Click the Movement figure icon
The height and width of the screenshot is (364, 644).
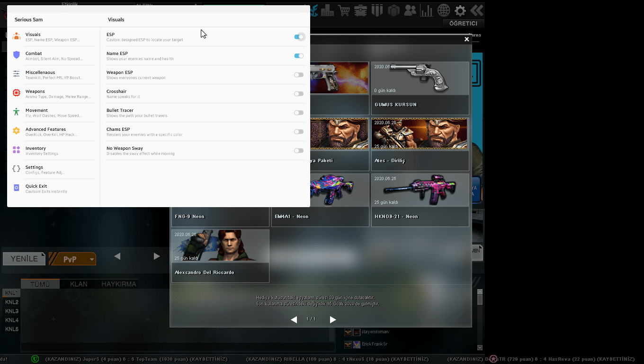coord(17,112)
